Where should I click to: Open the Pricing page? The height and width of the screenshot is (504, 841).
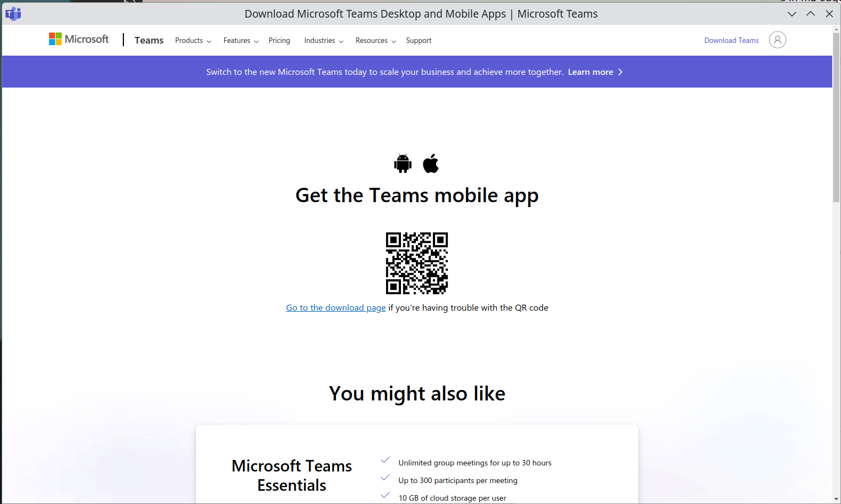point(279,41)
